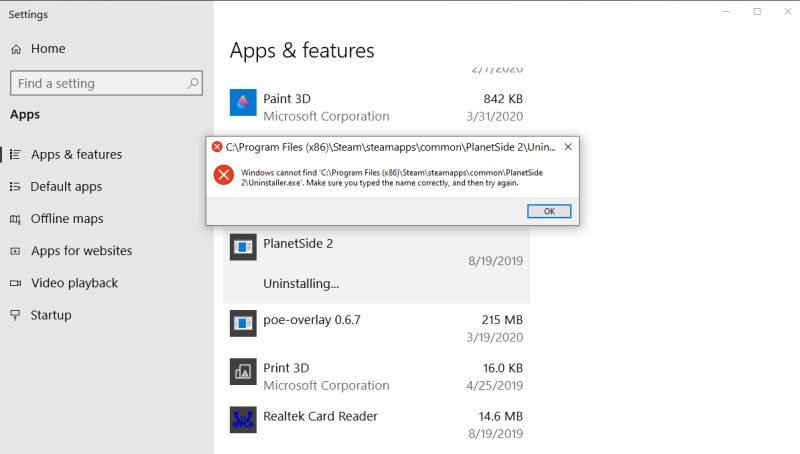Click the 215 MB size value
The image size is (800, 454).
coord(502,320)
